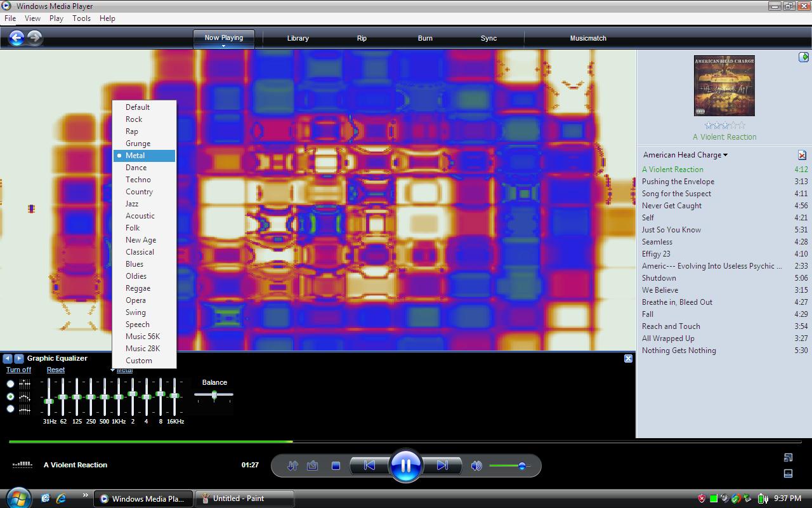812x508 pixels.
Task: Pause the current song
Action: click(406, 466)
